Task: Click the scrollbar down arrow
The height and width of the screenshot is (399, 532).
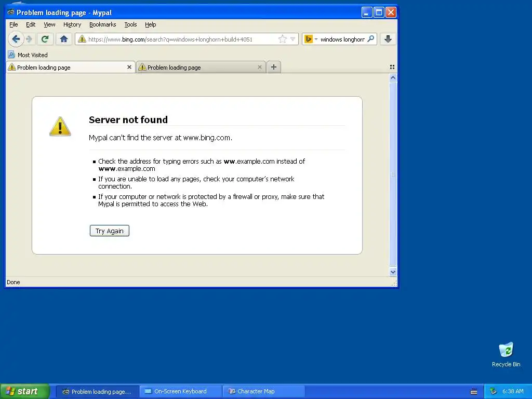Action: click(x=393, y=272)
